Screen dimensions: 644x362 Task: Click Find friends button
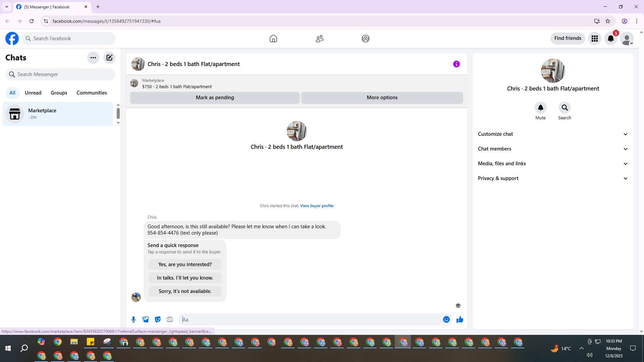point(568,38)
